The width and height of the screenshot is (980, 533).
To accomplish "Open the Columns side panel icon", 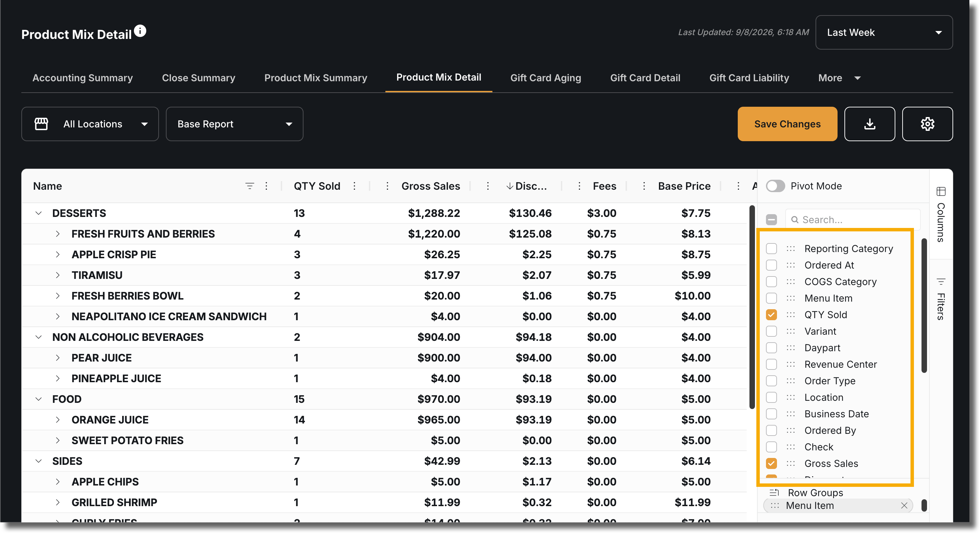I will (941, 191).
